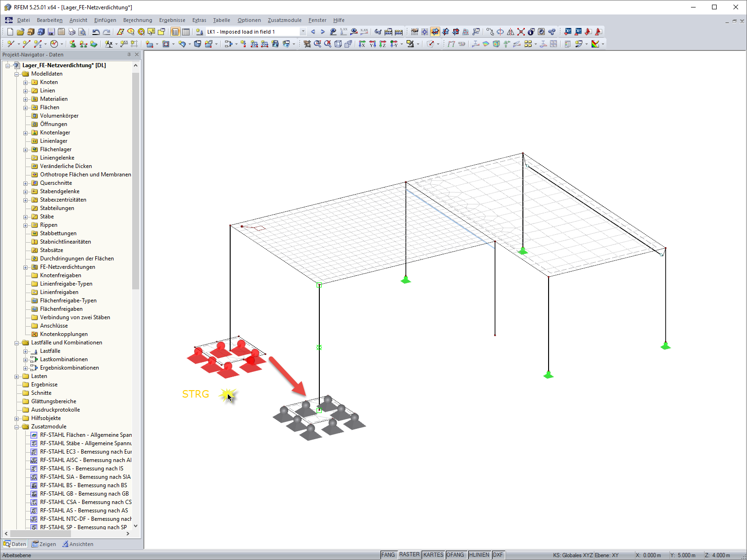The image size is (747, 560).
Task: Expand the Stäbe tree node
Action: pyautogui.click(x=26, y=217)
